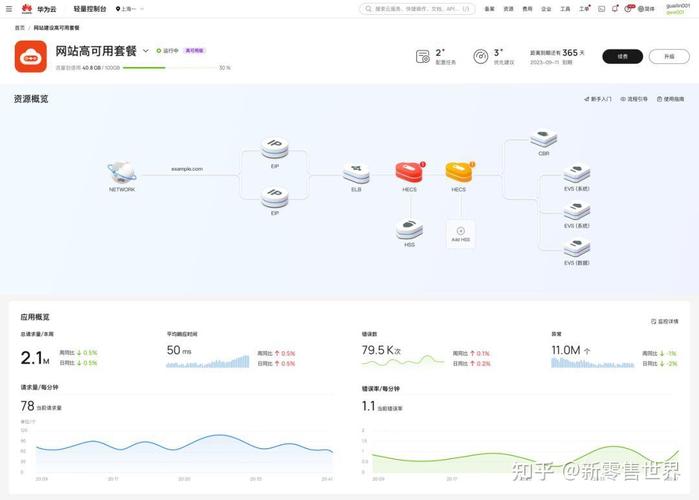
Task: Open the 备案 menu item
Action: (489, 8)
